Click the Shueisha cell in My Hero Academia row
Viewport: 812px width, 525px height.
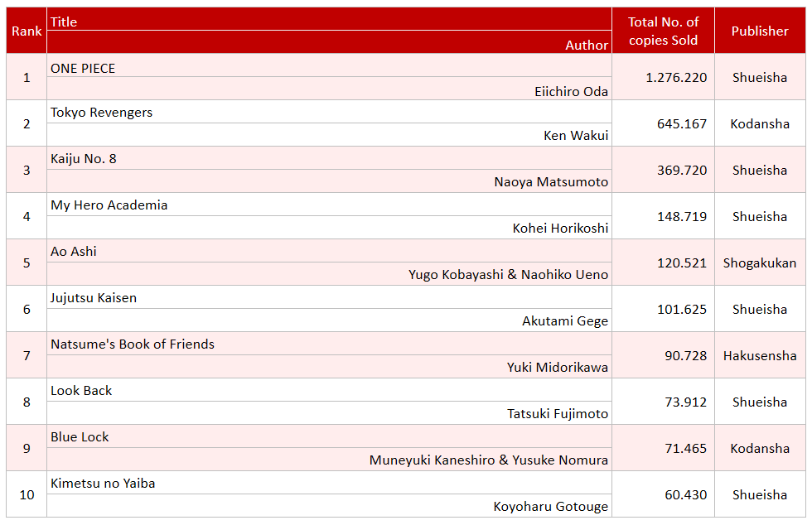coord(760,216)
